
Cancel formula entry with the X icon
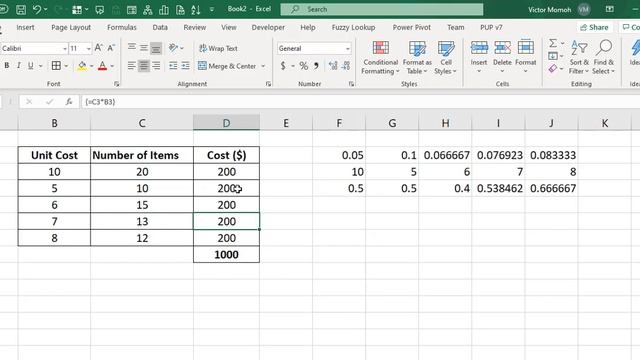click(x=29, y=102)
